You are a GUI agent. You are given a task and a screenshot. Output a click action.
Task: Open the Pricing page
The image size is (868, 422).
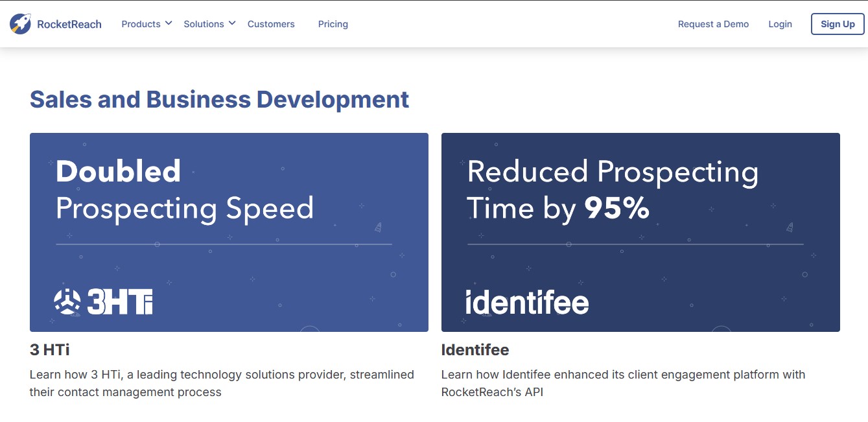click(333, 24)
